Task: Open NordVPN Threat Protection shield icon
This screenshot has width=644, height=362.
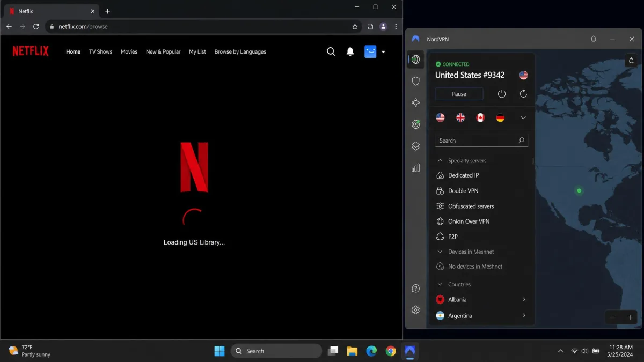Action: click(415, 81)
